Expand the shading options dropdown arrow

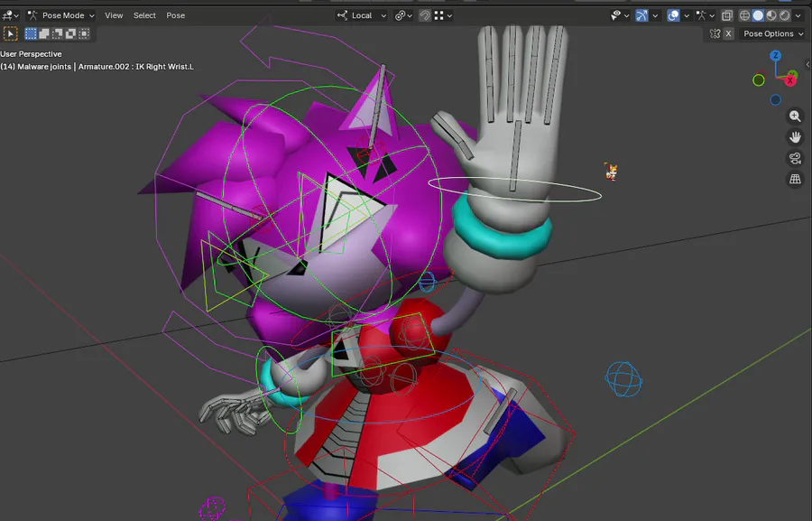pyautogui.click(x=798, y=15)
